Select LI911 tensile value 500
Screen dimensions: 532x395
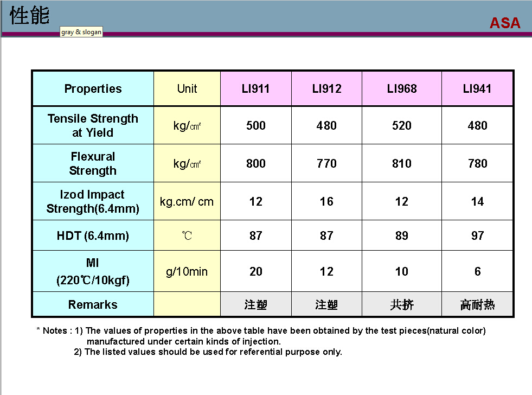(x=256, y=125)
